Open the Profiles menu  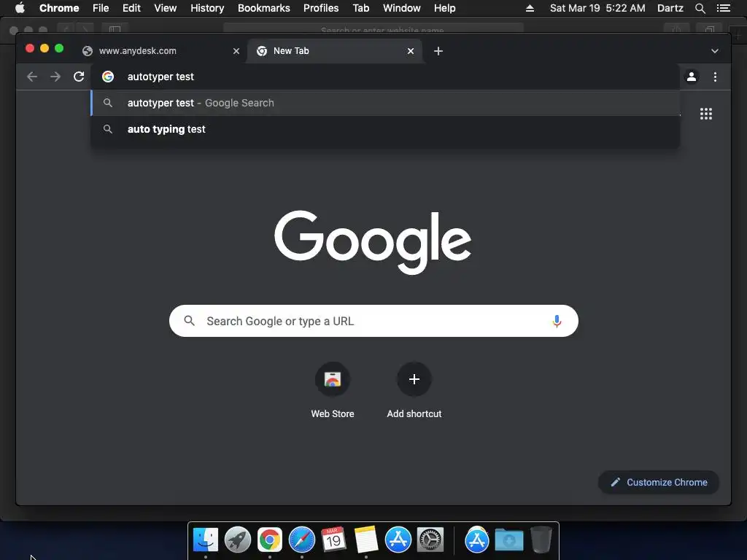click(321, 8)
